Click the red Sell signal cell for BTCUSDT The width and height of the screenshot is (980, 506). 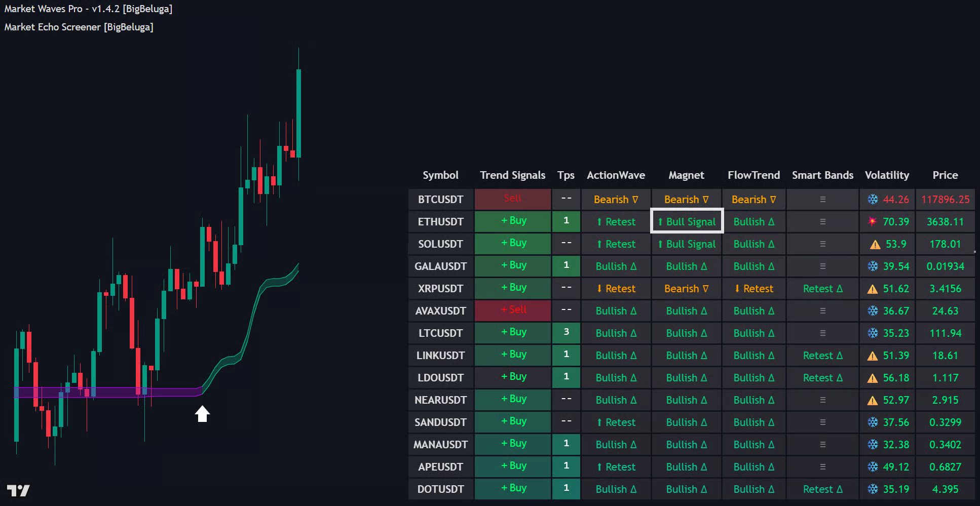[x=512, y=199]
